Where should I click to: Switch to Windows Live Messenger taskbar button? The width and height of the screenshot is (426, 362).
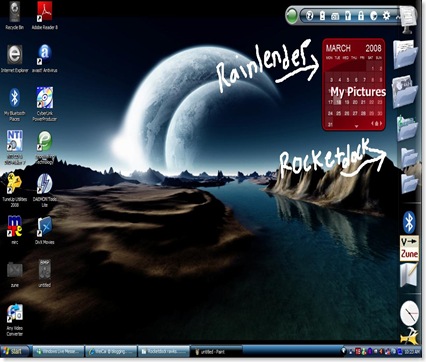click(x=58, y=351)
